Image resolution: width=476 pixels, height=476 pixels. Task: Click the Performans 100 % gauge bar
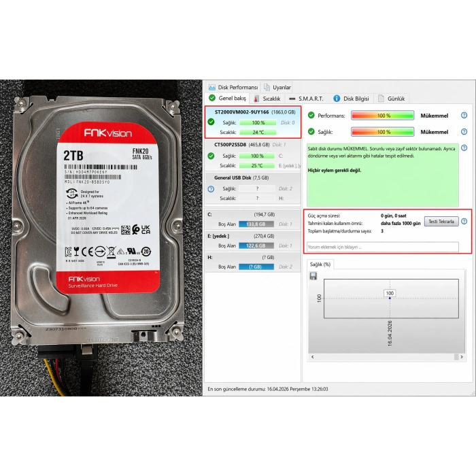382,116
